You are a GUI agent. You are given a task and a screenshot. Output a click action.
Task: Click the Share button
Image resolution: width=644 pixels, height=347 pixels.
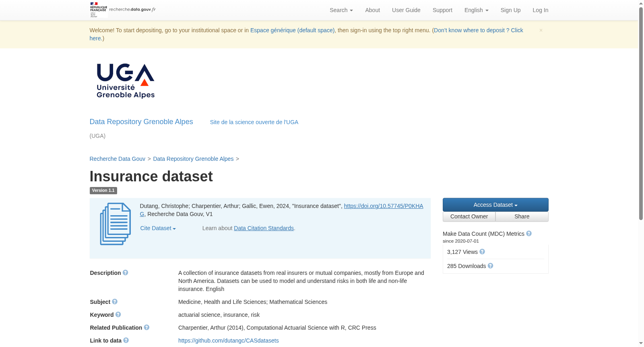(522, 216)
